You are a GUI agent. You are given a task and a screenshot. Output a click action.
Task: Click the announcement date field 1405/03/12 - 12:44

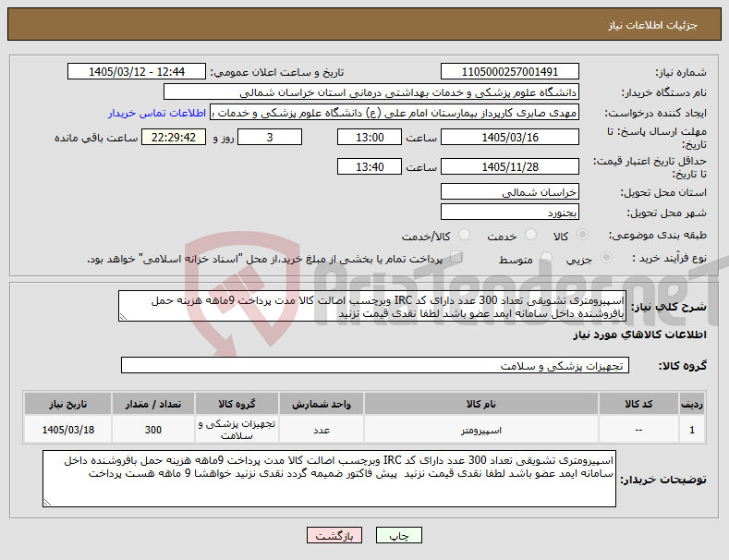point(137,72)
